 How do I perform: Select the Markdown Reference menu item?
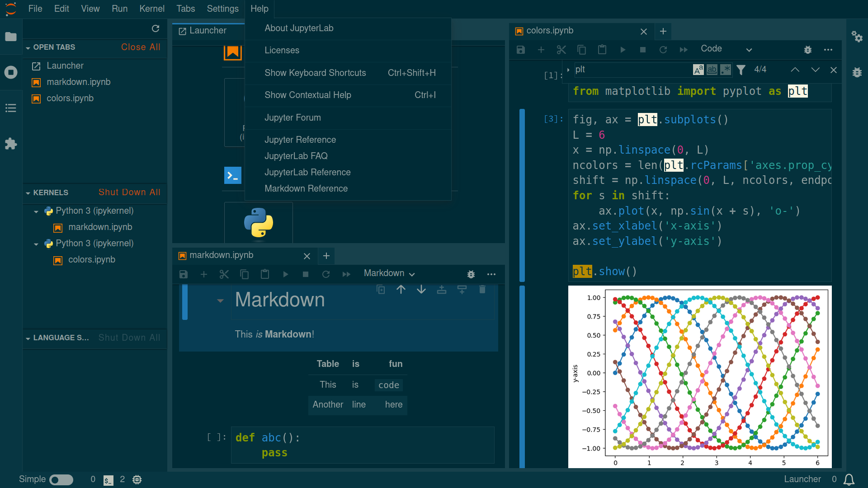tap(306, 188)
